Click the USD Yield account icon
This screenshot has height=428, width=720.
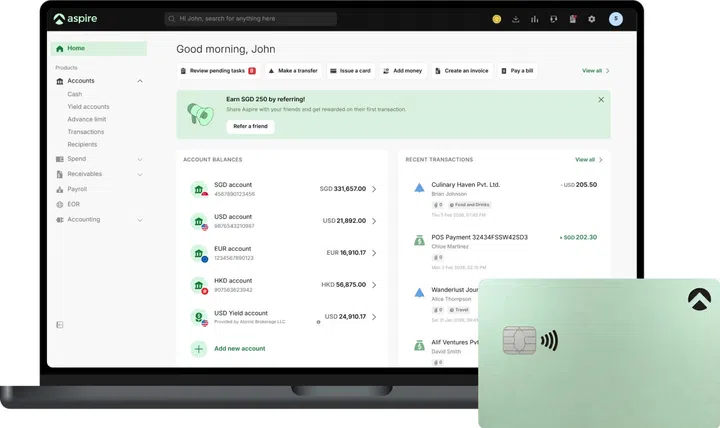pyautogui.click(x=199, y=317)
